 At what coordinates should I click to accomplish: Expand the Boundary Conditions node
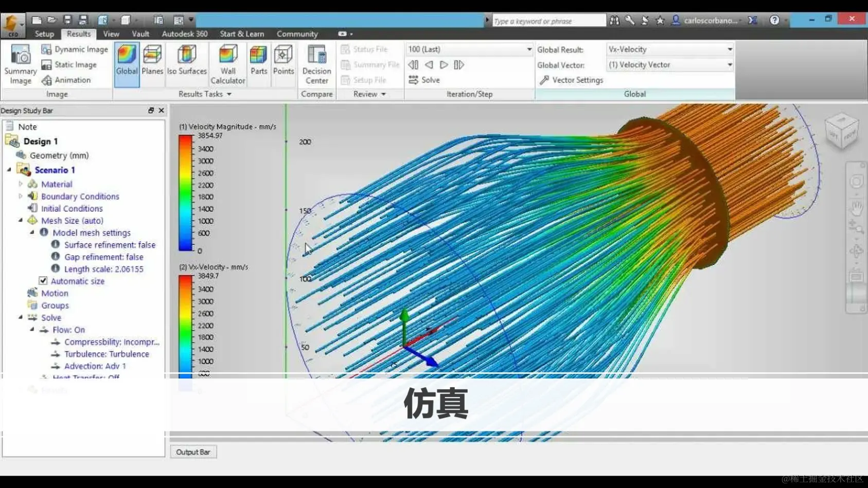pos(21,196)
